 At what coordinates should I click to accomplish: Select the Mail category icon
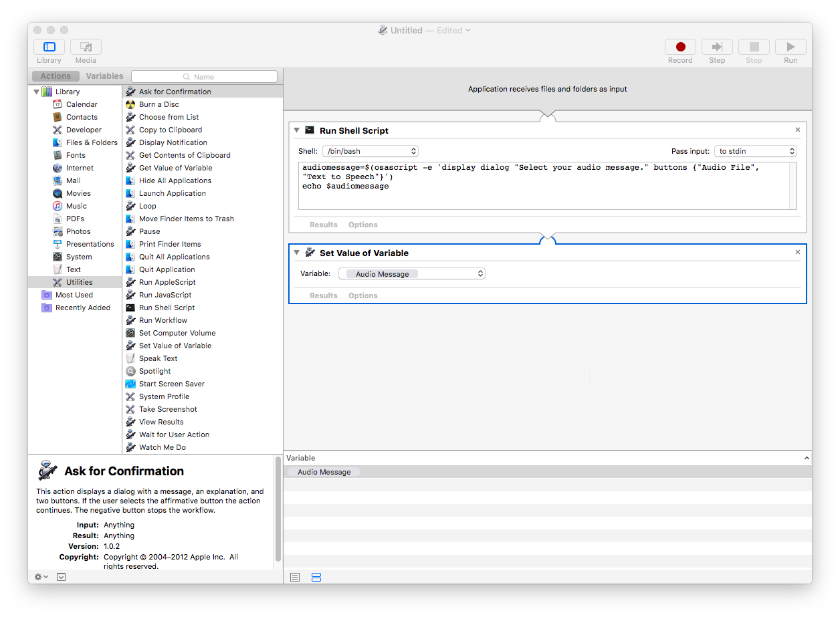point(58,180)
